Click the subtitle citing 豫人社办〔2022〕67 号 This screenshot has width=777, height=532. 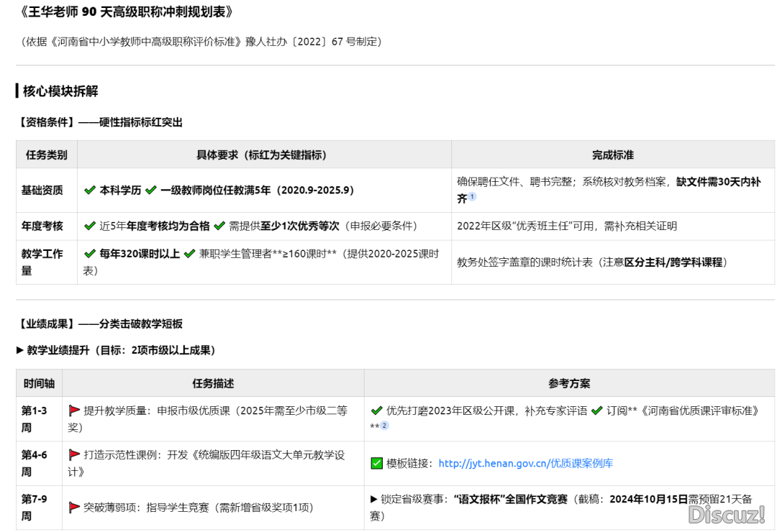click(201, 42)
